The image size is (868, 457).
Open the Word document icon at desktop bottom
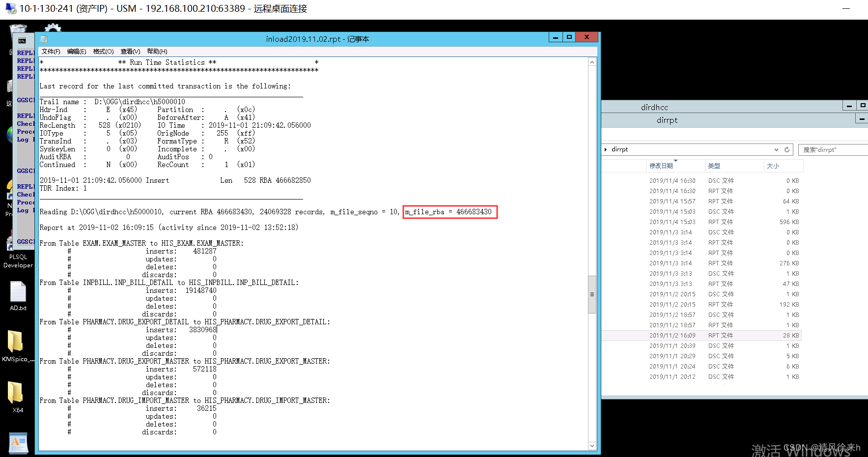click(x=19, y=442)
